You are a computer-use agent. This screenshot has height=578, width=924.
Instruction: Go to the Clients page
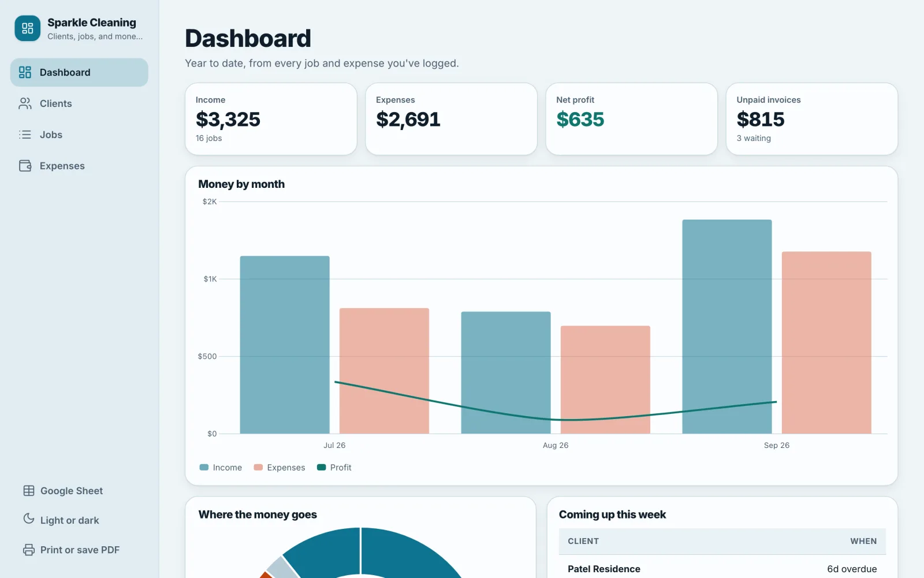[x=79, y=103]
